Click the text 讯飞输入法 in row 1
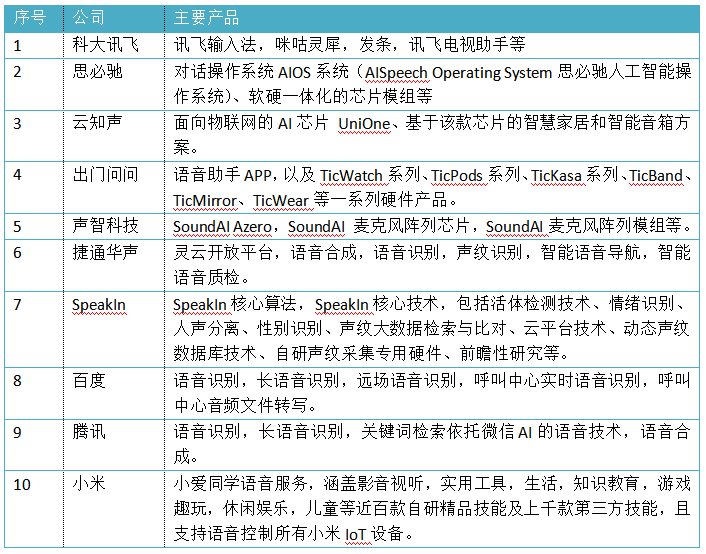 (215, 45)
